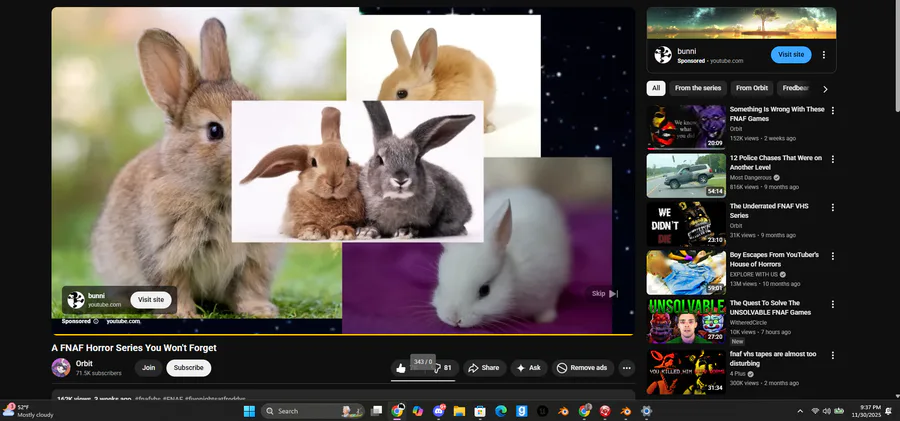Subscribe to the Orbit channel
This screenshot has height=421, width=900.
click(x=188, y=368)
